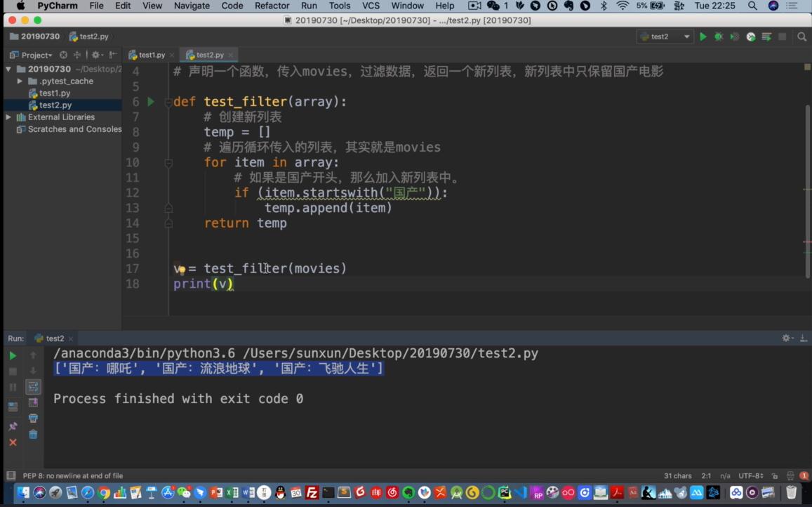Open the Navigate menu
Screen dimensions: 812x507
(x=192, y=6)
